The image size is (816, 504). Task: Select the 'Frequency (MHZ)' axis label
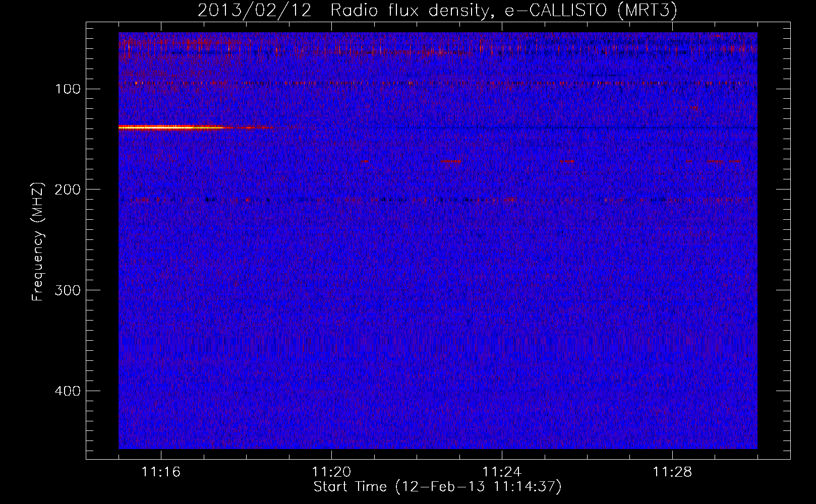click(x=38, y=242)
